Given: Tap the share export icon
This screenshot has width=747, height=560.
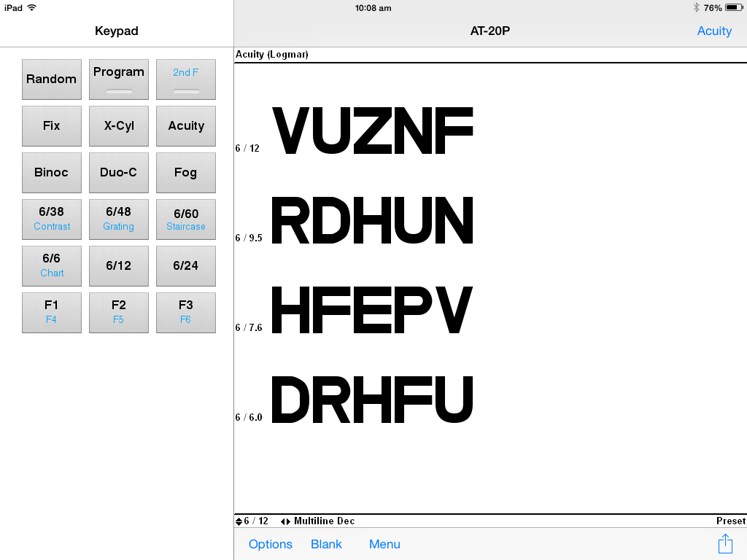Looking at the screenshot, I should point(725,544).
